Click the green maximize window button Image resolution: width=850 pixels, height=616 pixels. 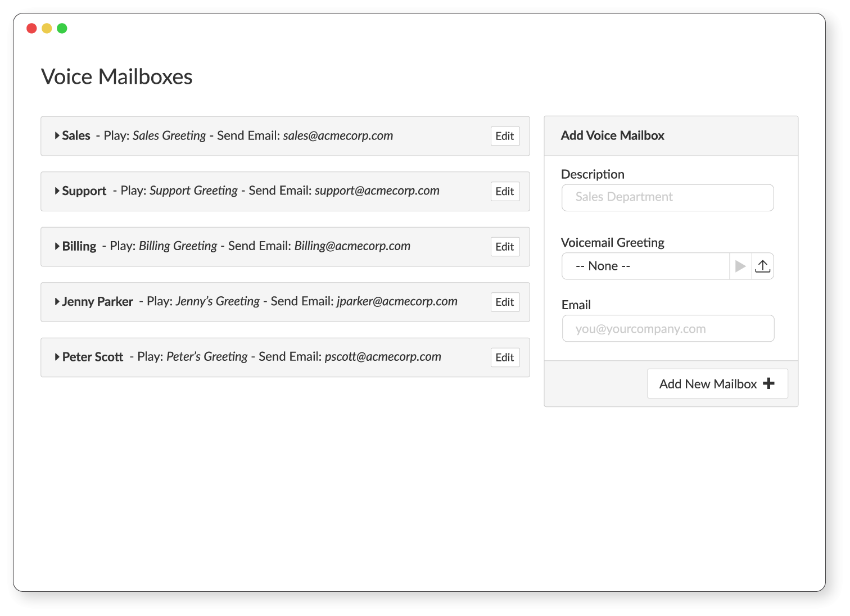62,28
